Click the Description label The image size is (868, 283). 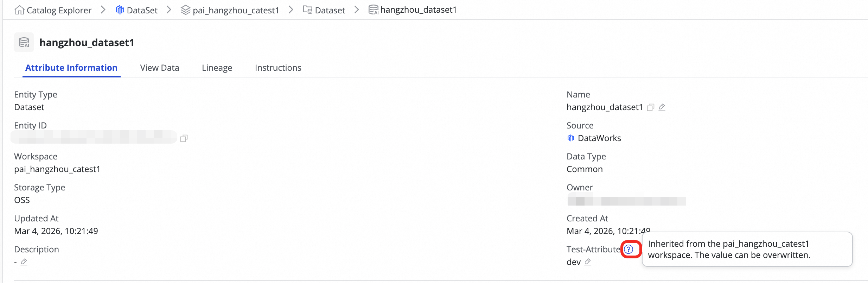click(37, 249)
